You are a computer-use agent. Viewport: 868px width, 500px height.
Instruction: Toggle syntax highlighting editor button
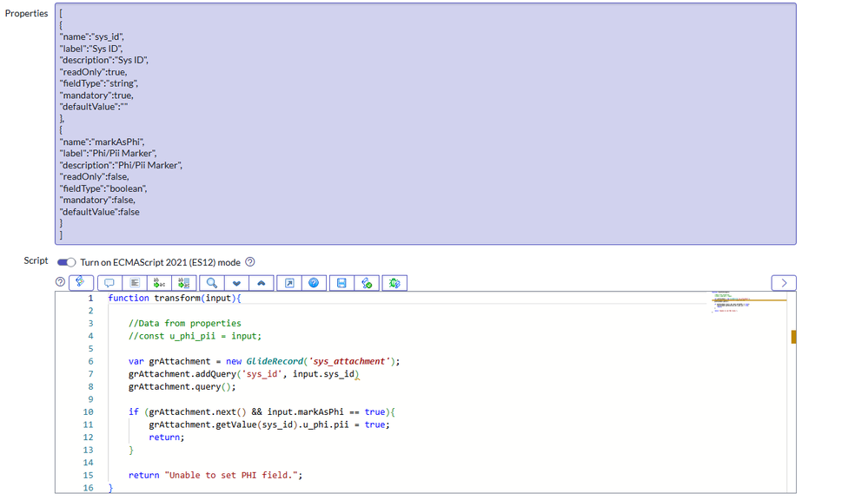coord(81,283)
